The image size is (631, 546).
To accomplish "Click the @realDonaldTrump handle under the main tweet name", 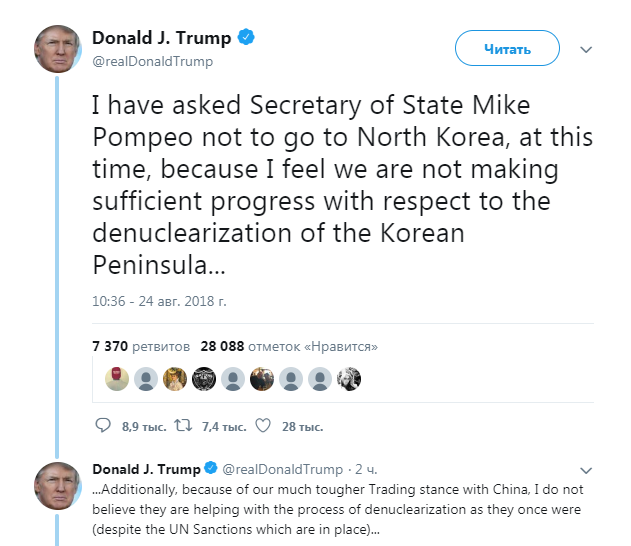I will [152, 61].
